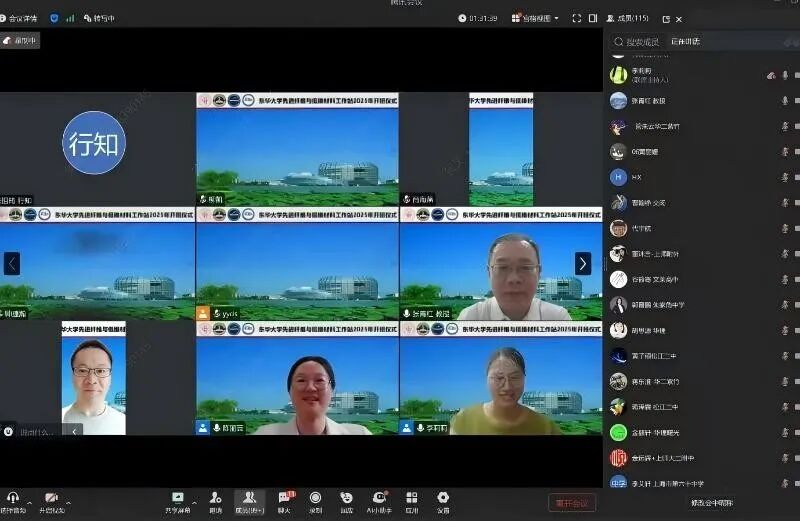Screen dimensions: 800x521
Task: Close the members panel with X
Action: tap(679, 19)
